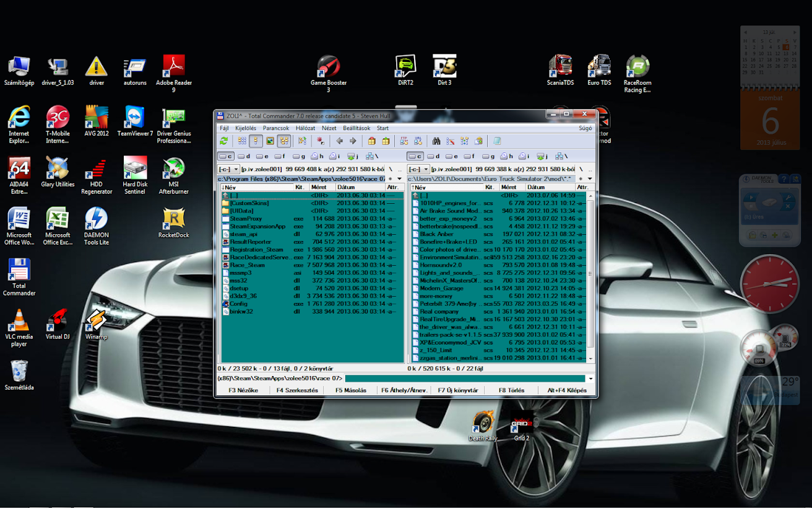Click the Forward arrow in toolbar
This screenshot has width=812, height=508.
353,141
